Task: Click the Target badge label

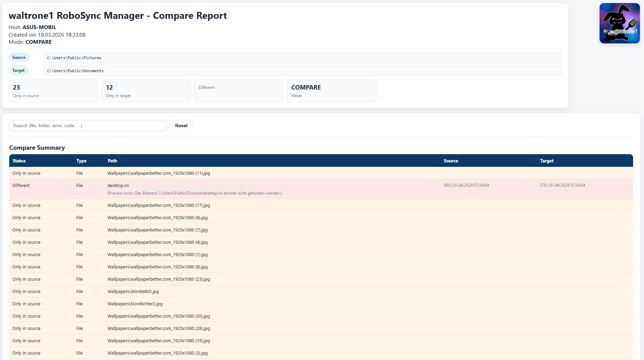Action: click(x=18, y=70)
